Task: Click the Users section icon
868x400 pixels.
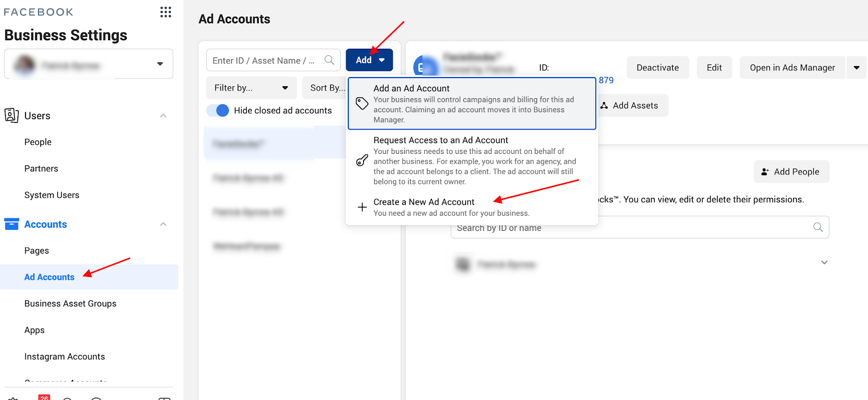Action: click(x=11, y=115)
